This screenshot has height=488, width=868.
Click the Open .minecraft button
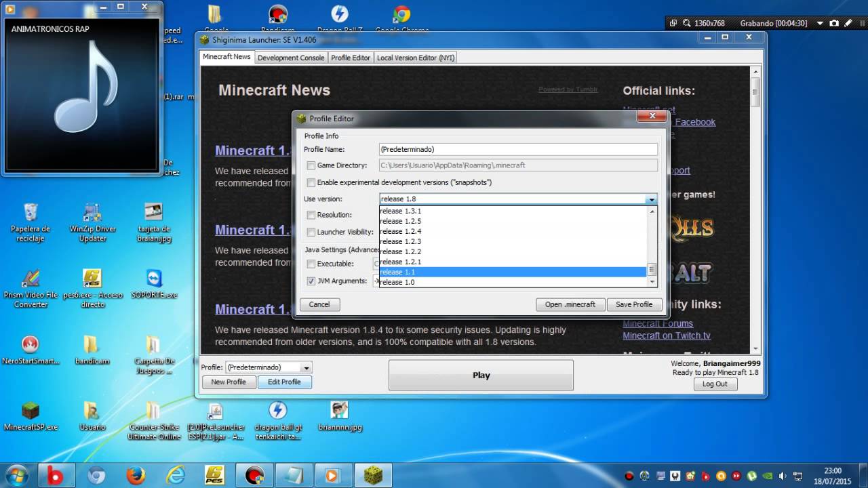(x=570, y=304)
